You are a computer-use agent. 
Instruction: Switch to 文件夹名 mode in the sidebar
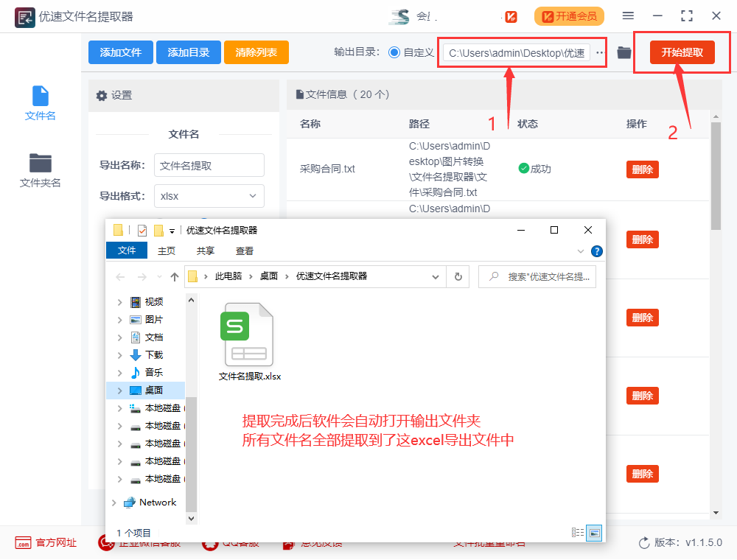click(40, 170)
